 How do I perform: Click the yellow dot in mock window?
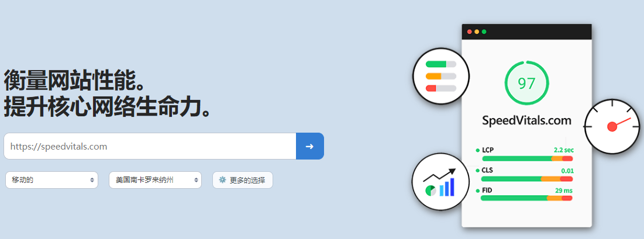[x=477, y=32]
